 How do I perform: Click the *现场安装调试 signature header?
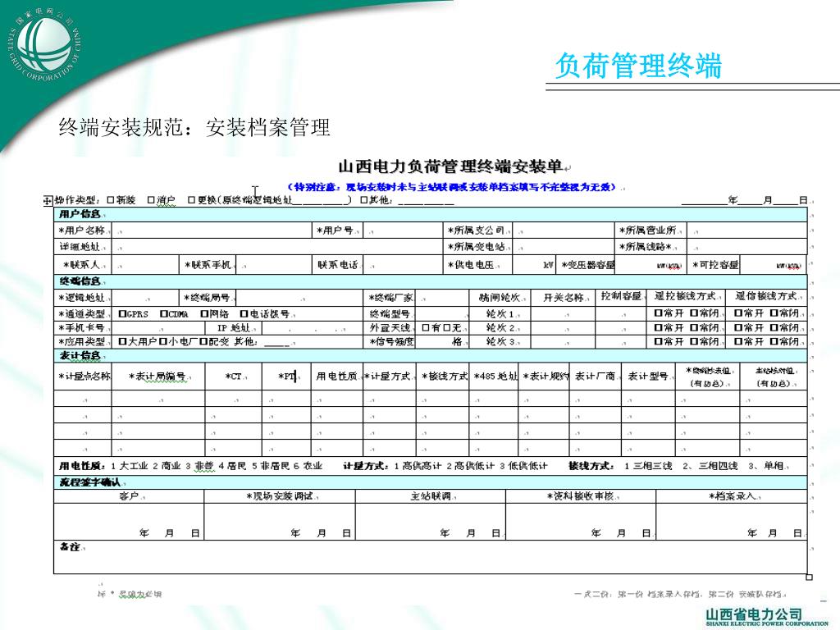coord(280,496)
